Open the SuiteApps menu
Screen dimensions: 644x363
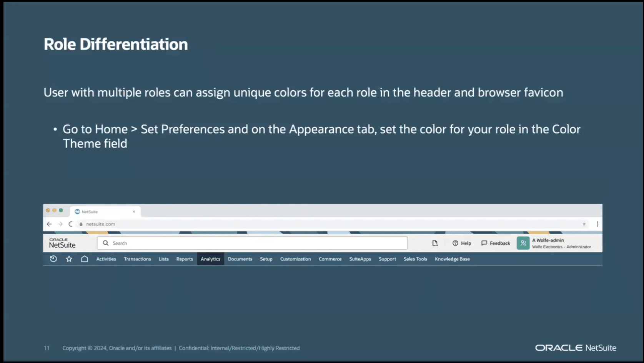[x=360, y=259]
